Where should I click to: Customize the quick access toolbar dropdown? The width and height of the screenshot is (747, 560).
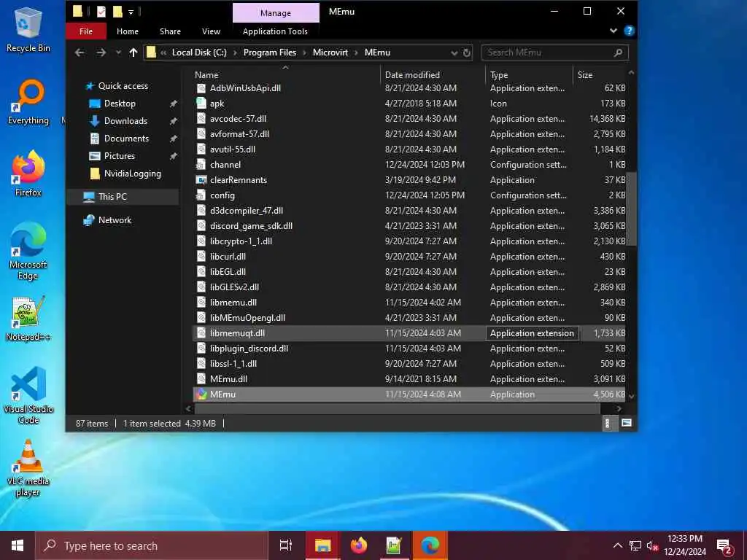coord(131,12)
